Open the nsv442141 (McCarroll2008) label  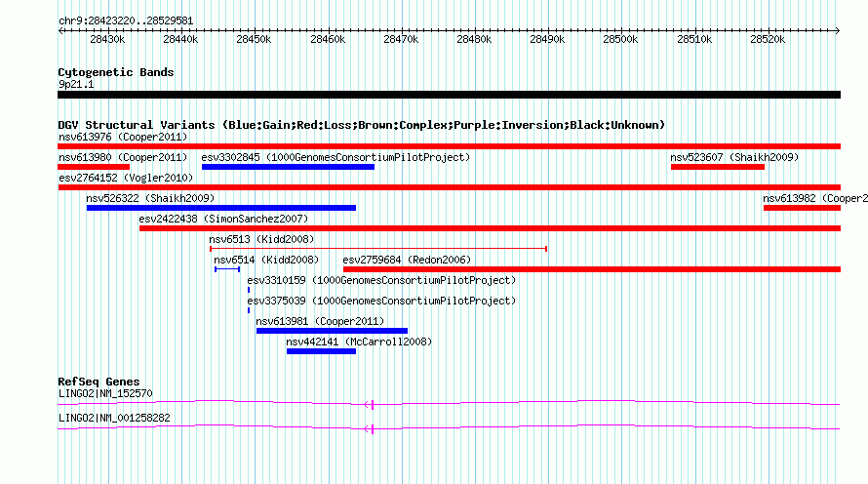click(x=359, y=342)
